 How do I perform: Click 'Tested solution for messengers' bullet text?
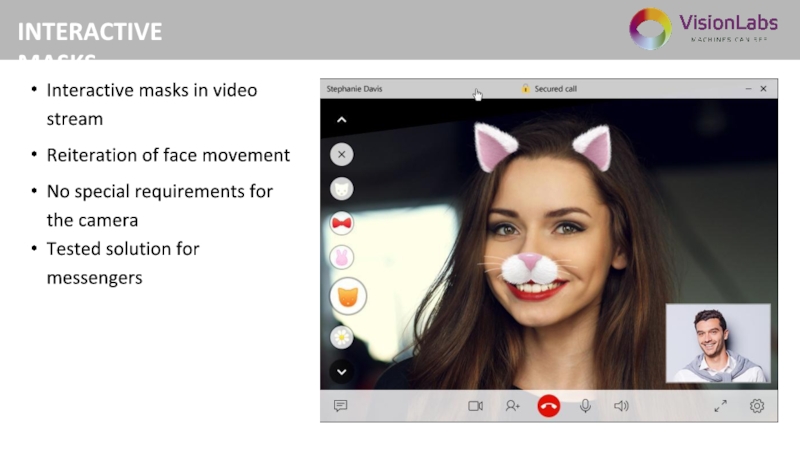123,263
